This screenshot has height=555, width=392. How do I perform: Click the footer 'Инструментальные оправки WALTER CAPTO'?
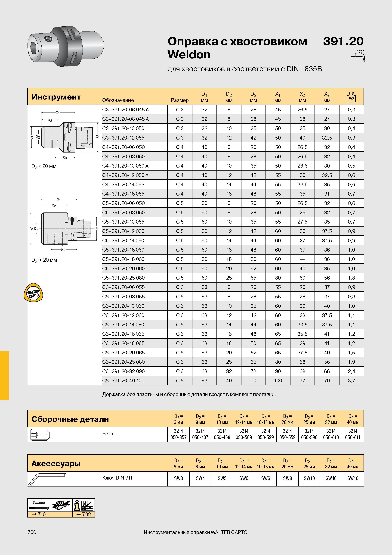pos(196,532)
